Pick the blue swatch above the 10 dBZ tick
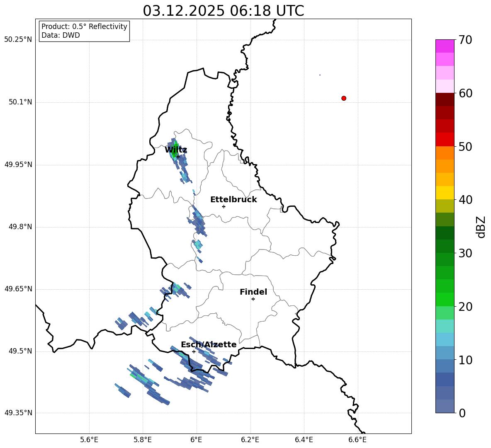491x448 pixels. [445, 353]
